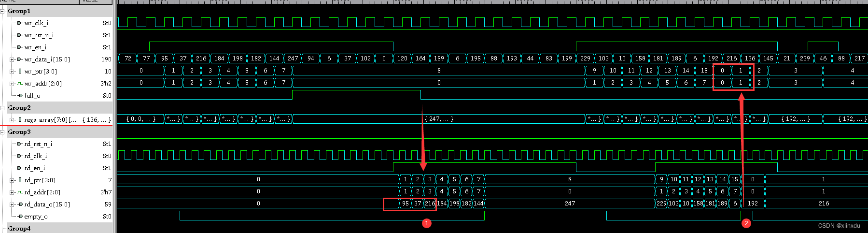This screenshot has height=233, width=868.
Task: Click the output port icon beside empty_o
Action: click(x=20, y=216)
